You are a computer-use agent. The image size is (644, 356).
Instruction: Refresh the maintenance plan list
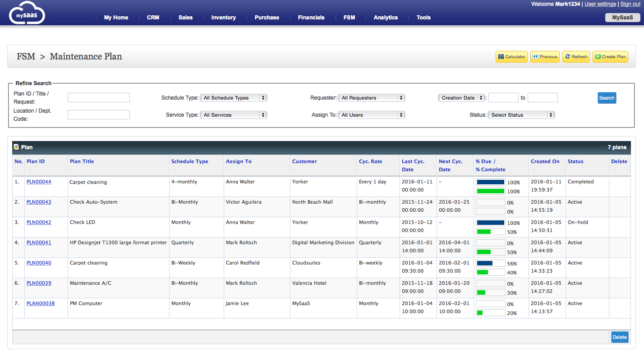coord(576,57)
